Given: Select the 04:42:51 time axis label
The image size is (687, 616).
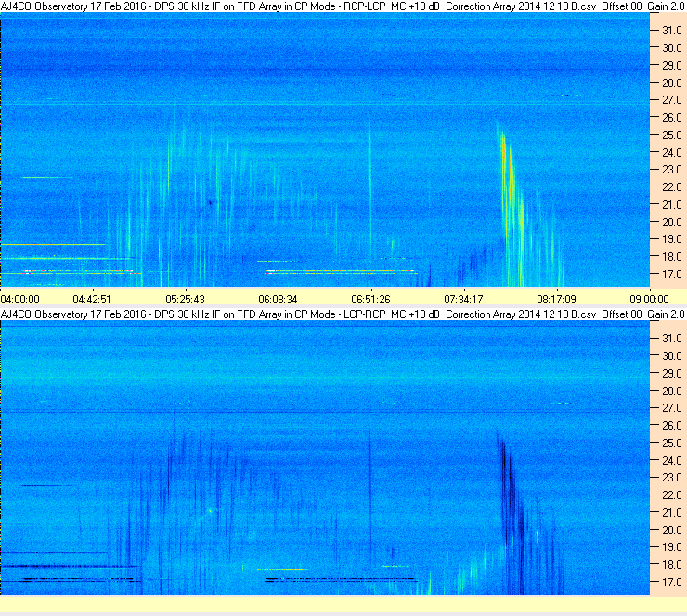Looking at the screenshot, I should pos(92,300).
